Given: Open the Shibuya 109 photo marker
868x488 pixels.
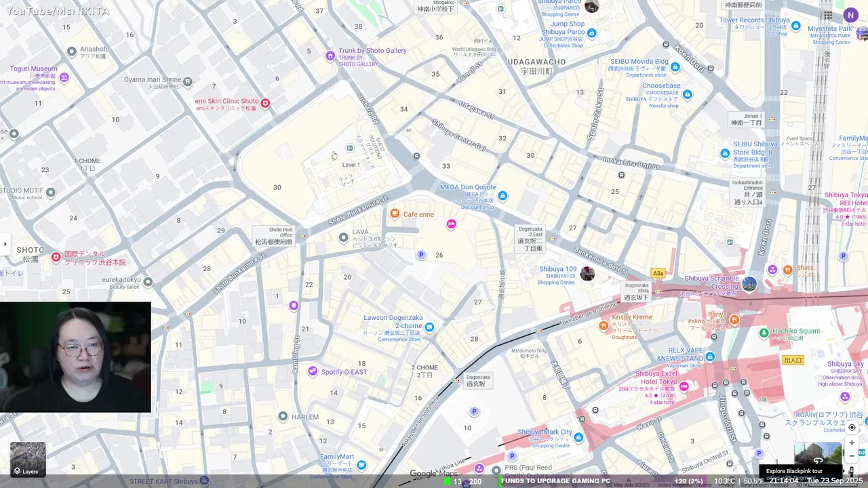Looking at the screenshot, I should point(587,274).
